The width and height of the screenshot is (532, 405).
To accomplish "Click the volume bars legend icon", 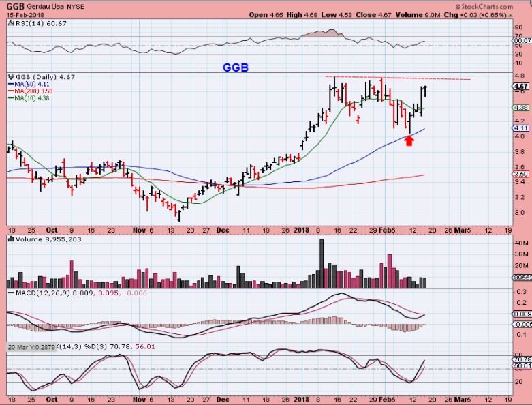I will tap(11, 239).
